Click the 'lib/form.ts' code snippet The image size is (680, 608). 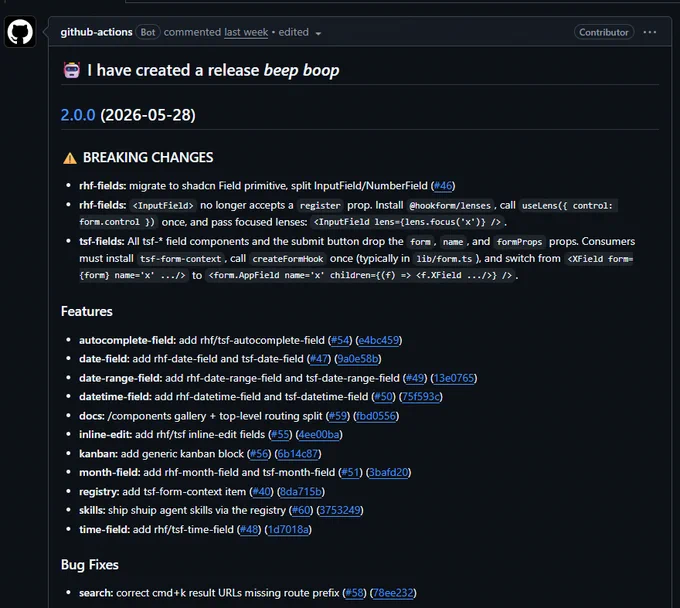(x=444, y=259)
